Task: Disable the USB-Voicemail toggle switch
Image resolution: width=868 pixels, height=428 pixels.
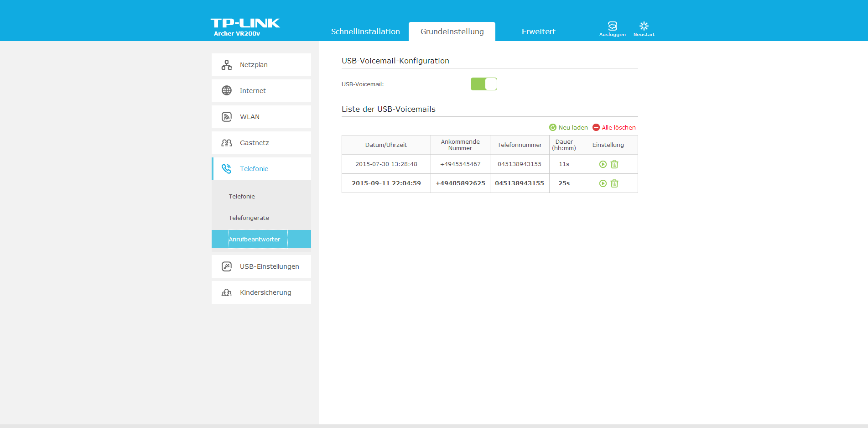Action: [483, 84]
